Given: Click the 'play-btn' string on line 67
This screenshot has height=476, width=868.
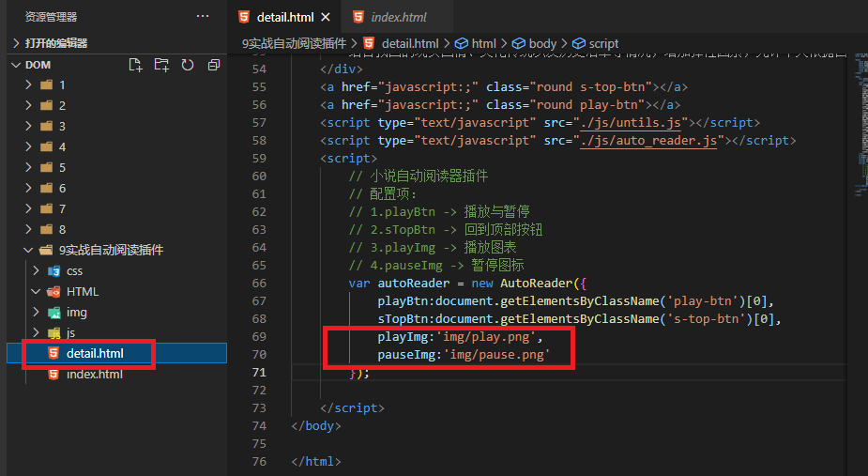Looking at the screenshot, I should pyautogui.click(x=703, y=300).
